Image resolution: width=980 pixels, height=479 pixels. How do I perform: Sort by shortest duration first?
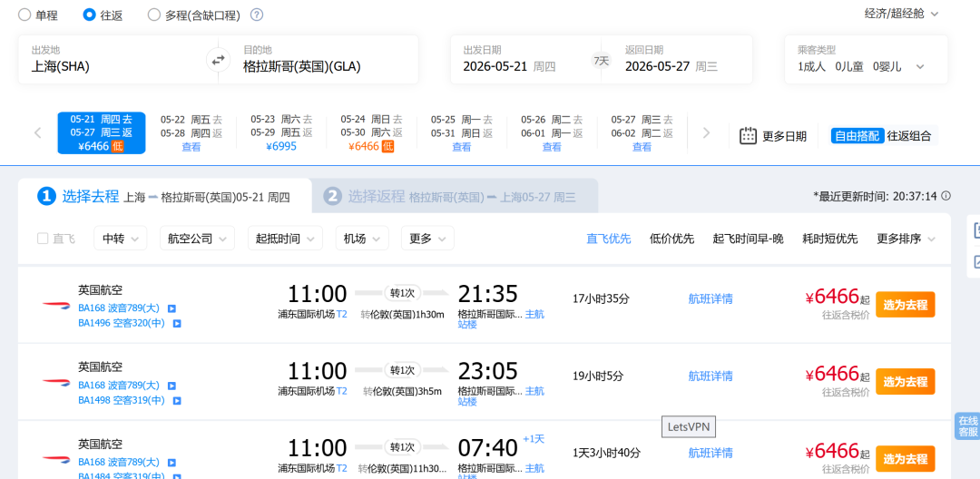tap(830, 239)
